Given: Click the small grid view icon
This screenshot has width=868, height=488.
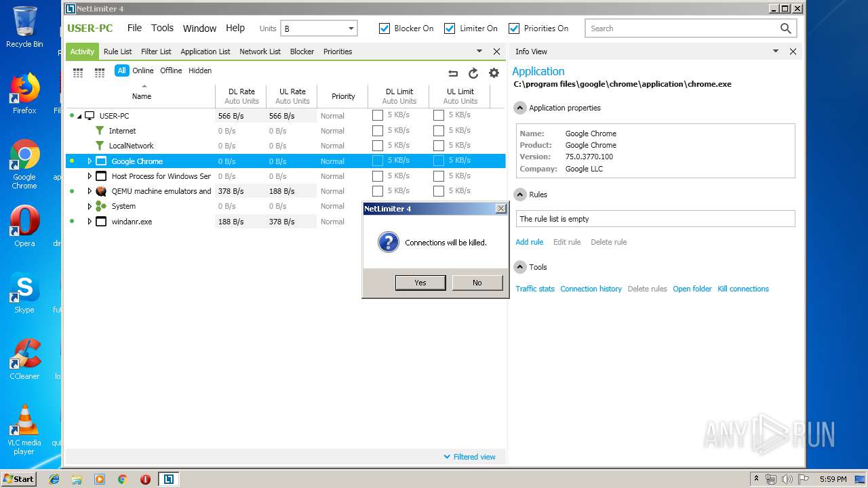Looking at the screenshot, I should 100,73.
